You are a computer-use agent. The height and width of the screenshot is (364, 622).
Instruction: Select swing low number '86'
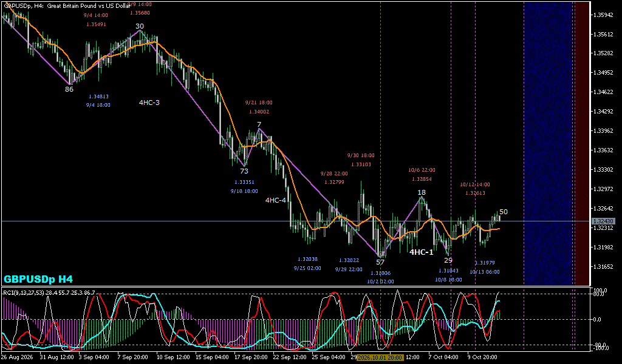click(69, 90)
